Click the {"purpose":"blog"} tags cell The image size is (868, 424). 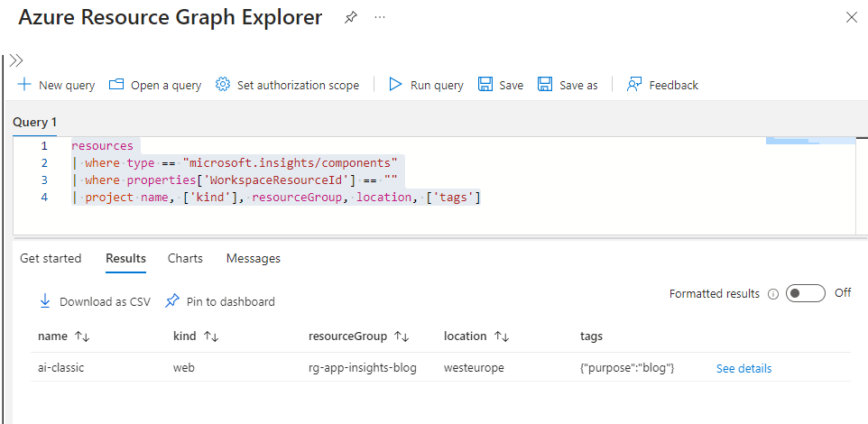pos(627,367)
